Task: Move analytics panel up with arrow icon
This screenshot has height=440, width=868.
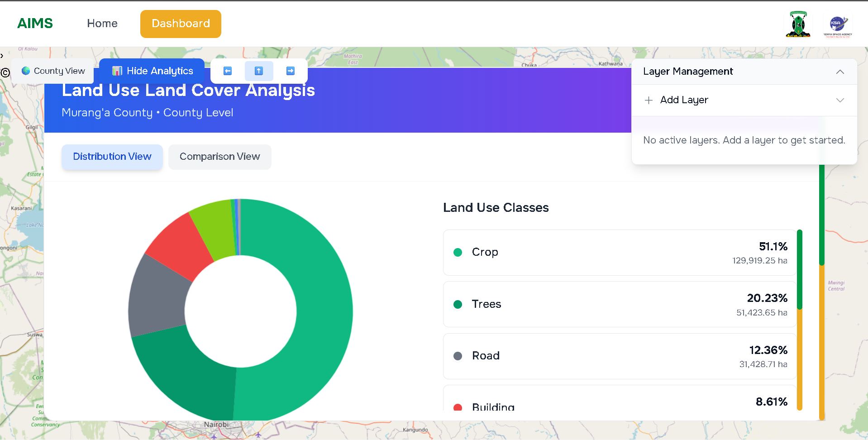Action: [x=259, y=71]
